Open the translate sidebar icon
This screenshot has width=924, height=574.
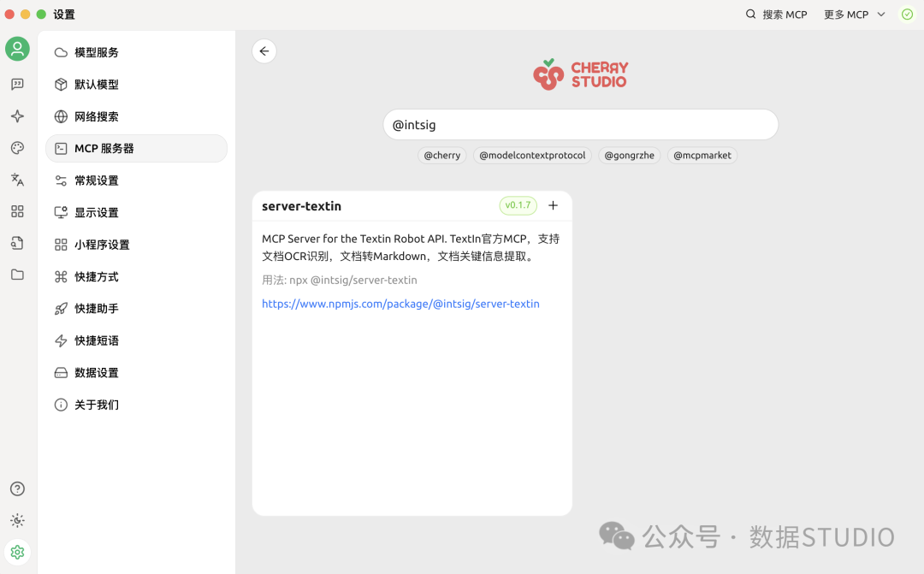point(18,180)
